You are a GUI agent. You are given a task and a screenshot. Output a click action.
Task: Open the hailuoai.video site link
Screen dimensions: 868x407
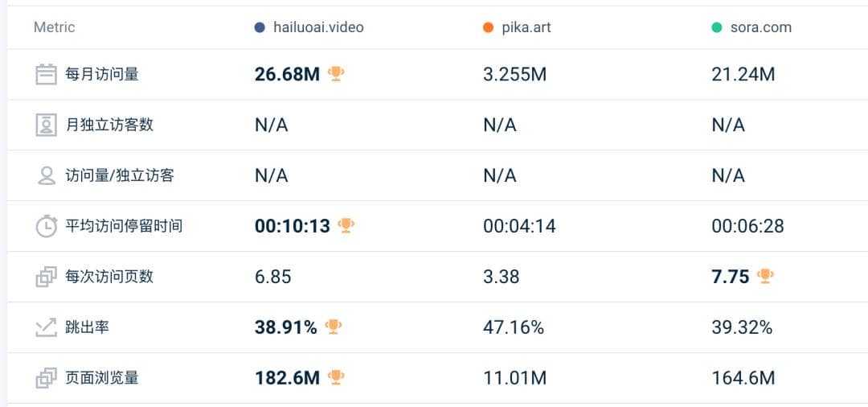point(318,27)
